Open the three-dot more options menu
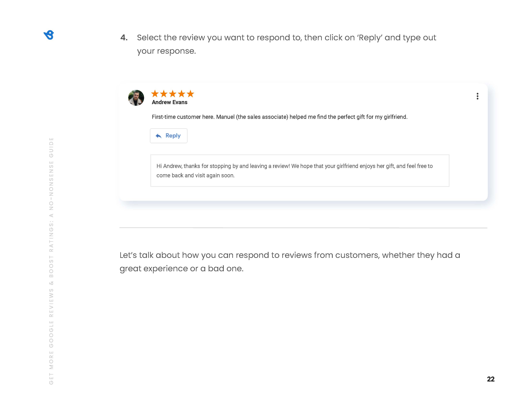Image resolution: width=532 pixels, height=411 pixels. click(477, 96)
